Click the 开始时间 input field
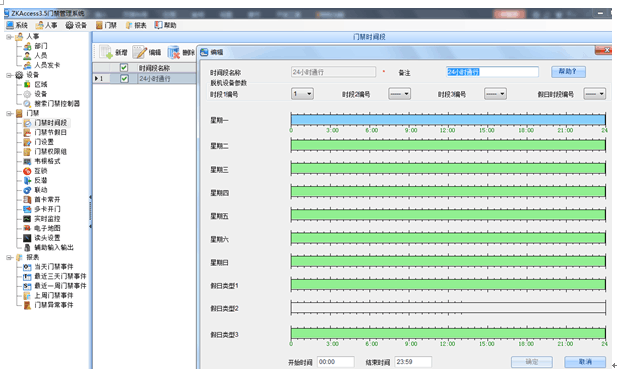Screen dimensions: 617x376 (336, 362)
